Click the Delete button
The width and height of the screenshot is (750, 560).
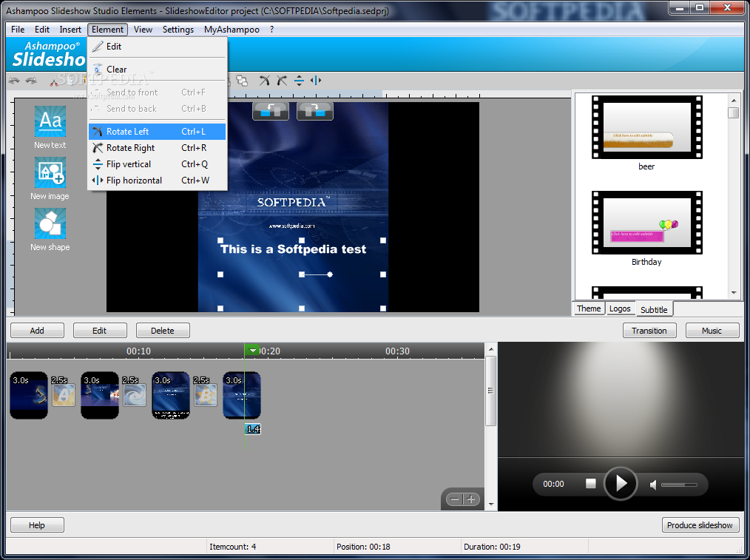pyautogui.click(x=163, y=331)
